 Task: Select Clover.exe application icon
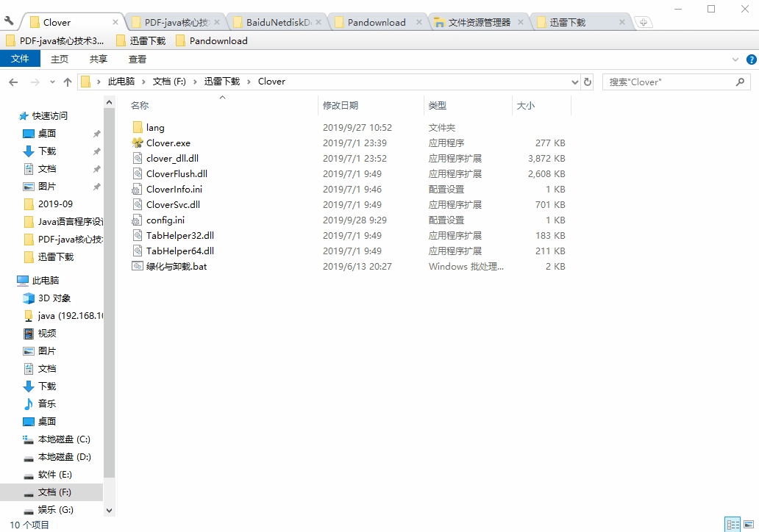click(138, 143)
